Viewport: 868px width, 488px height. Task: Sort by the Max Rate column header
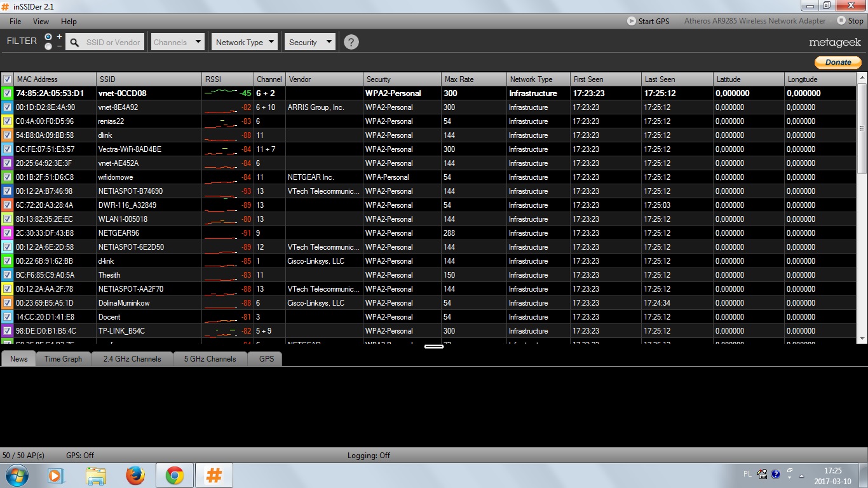click(474, 79)
